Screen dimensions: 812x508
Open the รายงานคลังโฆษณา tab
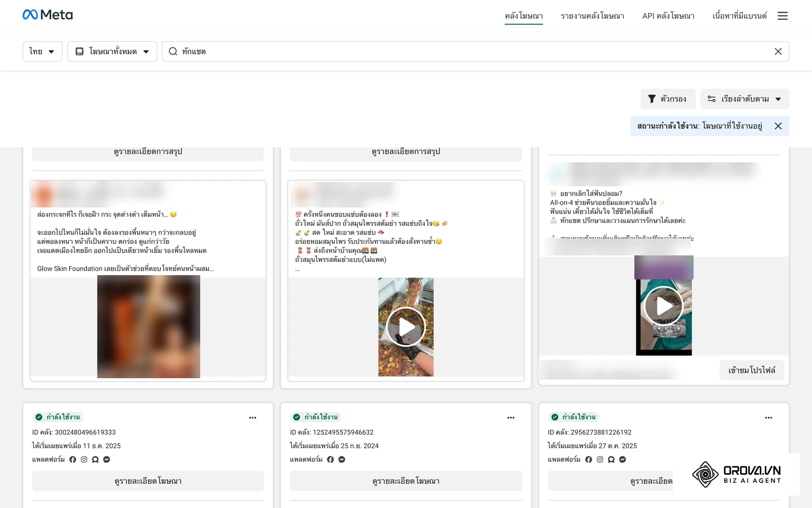coord(592,16)
